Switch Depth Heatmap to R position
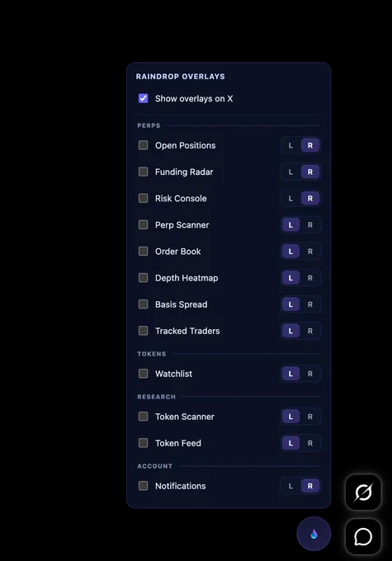392x561 pixels. (x=310, y=278)
